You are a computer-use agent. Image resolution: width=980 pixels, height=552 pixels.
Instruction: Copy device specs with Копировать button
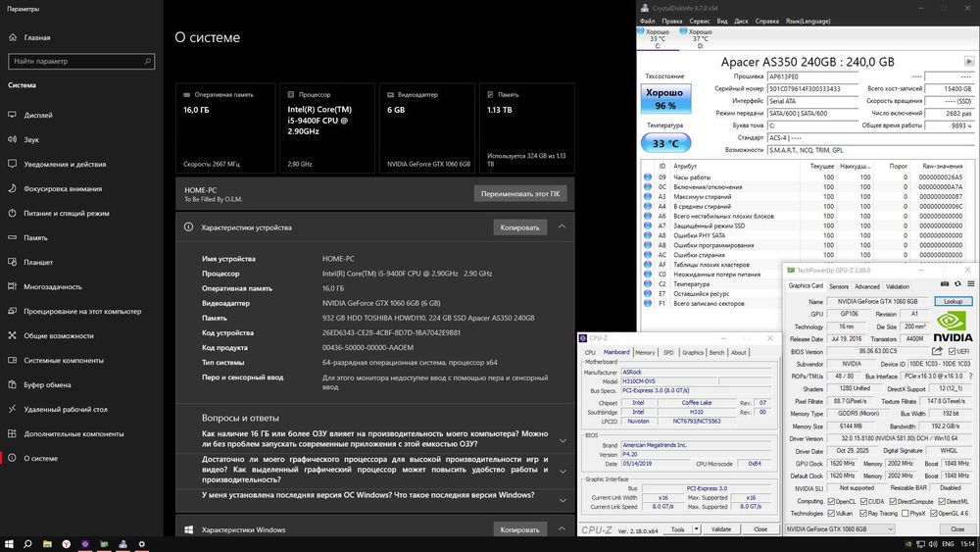(x=520, y=227)
